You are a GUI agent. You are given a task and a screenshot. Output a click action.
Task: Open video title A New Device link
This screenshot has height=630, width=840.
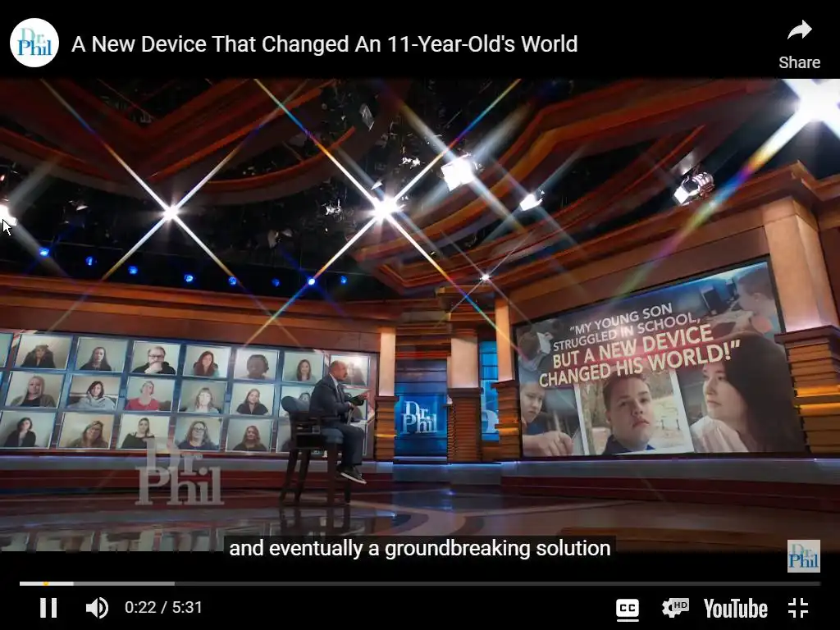coord(325,44)
